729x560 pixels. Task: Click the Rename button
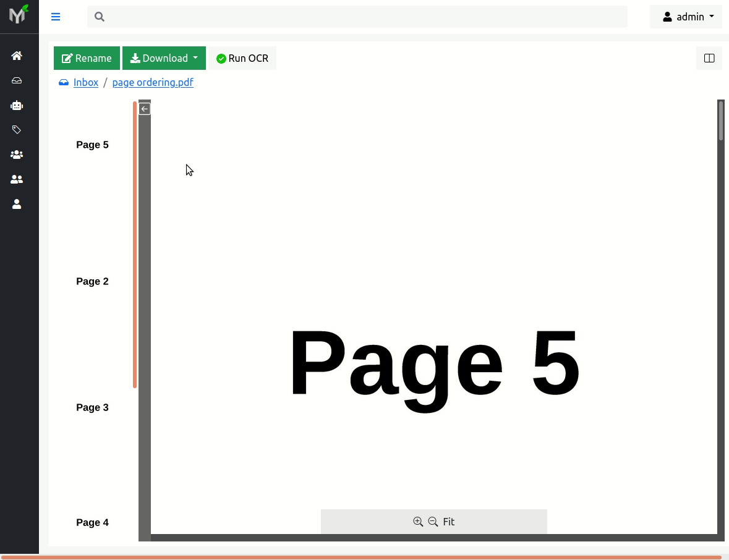[x=87, y=57]
